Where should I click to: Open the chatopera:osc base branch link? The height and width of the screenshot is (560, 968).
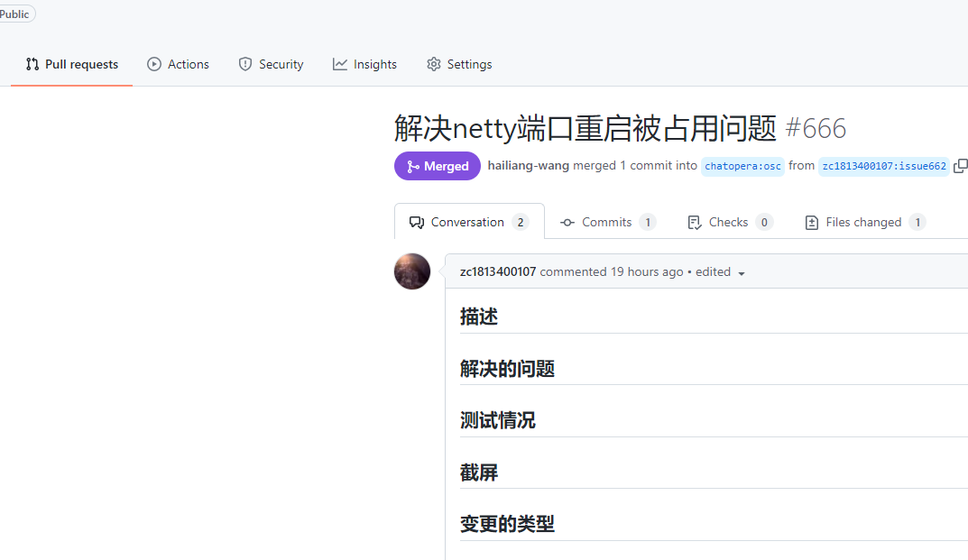coord(742,166)
